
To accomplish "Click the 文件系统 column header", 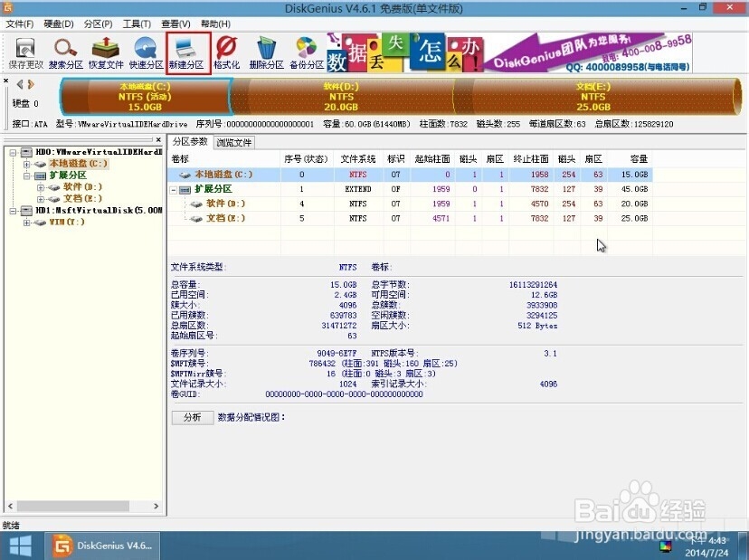I will click(x=358, y=159).
